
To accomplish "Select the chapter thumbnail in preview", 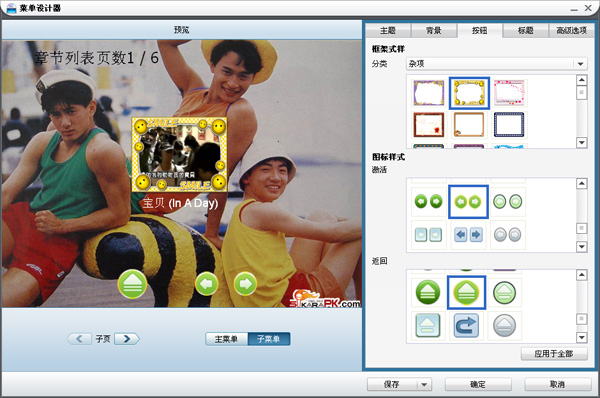I will (x=179, y=154).
